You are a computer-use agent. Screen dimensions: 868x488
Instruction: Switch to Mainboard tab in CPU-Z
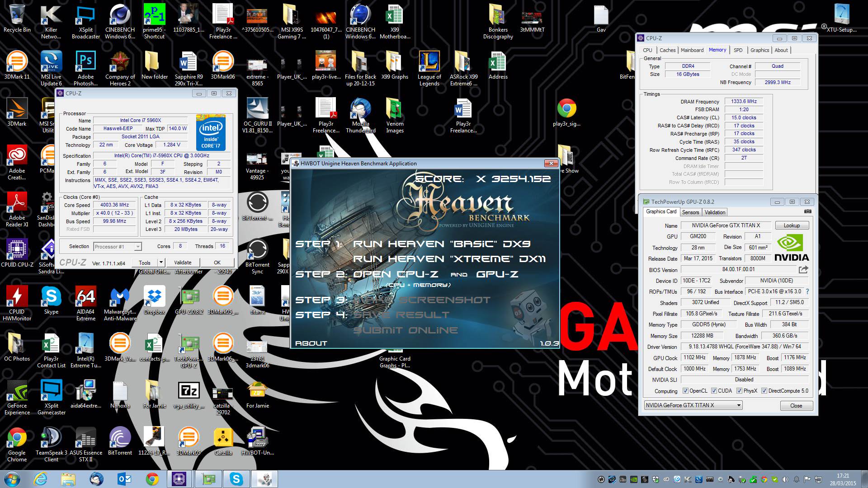click(x=692, y=50)
